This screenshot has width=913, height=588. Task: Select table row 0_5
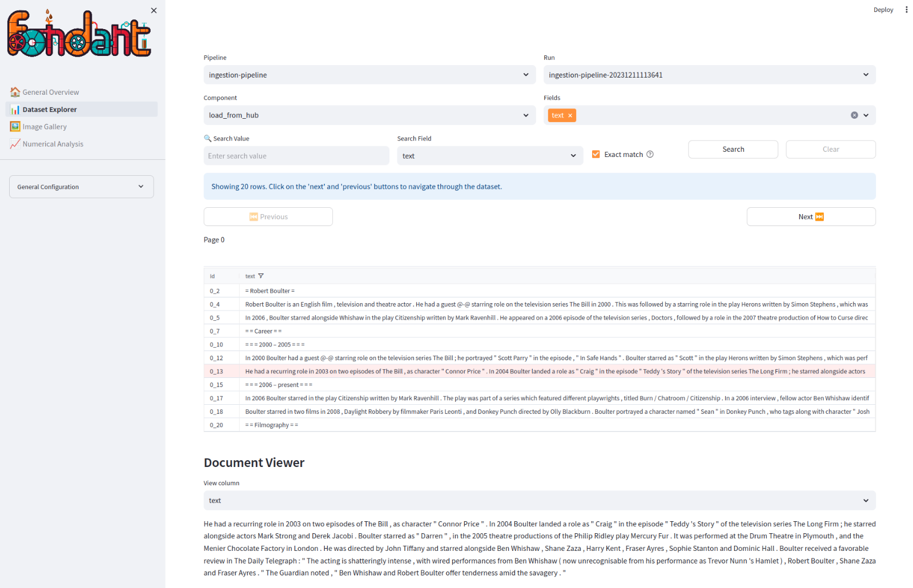point(540,318)
